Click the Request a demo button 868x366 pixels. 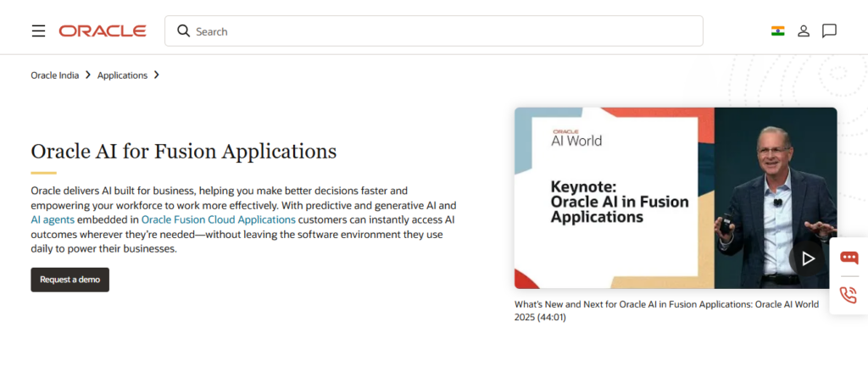pos(70,280)
